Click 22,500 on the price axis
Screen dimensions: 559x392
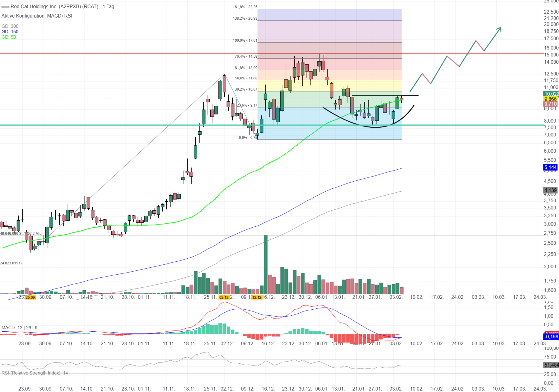[x=551, y=12]
